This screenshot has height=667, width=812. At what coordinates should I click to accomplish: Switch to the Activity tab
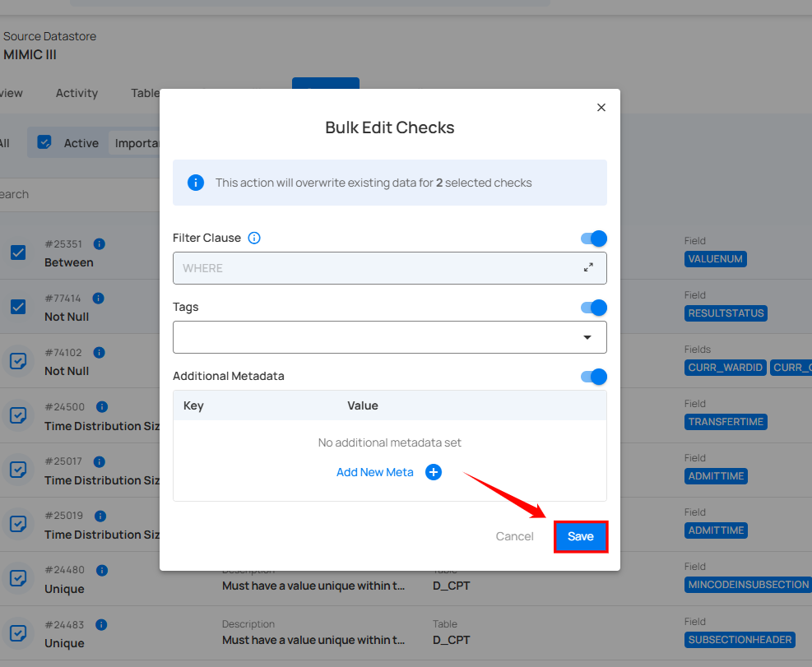click(77, 93)
